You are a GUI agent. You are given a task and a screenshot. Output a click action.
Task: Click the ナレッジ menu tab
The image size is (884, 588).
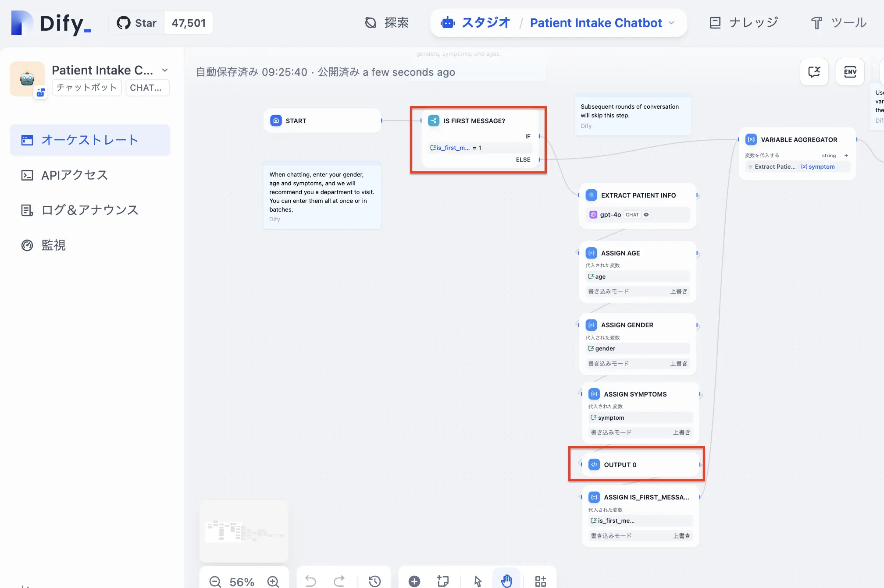743,23
